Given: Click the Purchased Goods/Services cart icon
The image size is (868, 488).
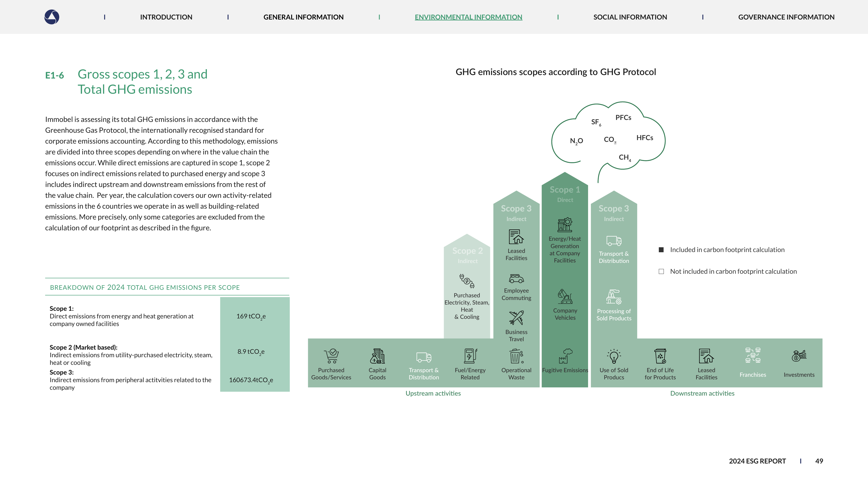Looking at the screenshot, I should [331, 356].
